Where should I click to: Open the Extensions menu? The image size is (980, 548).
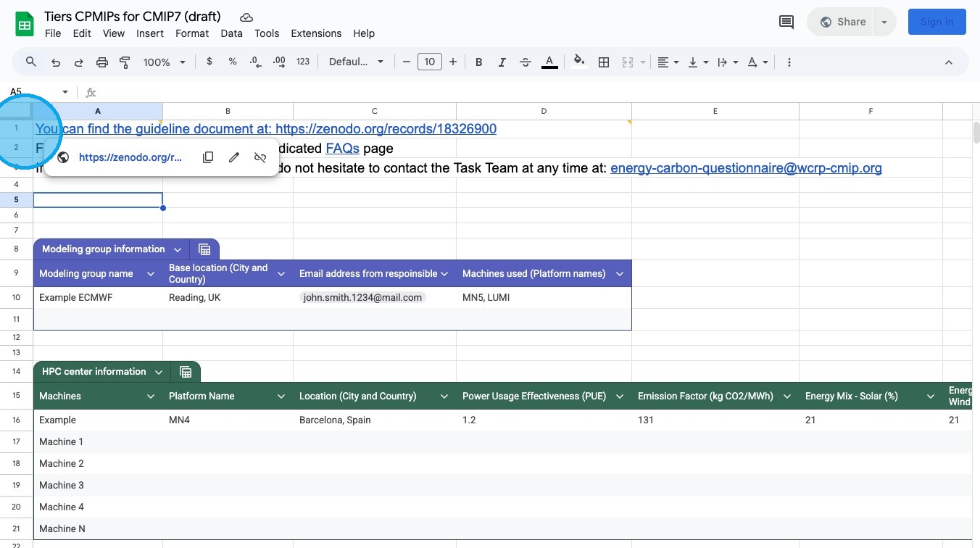click(316, 33)
